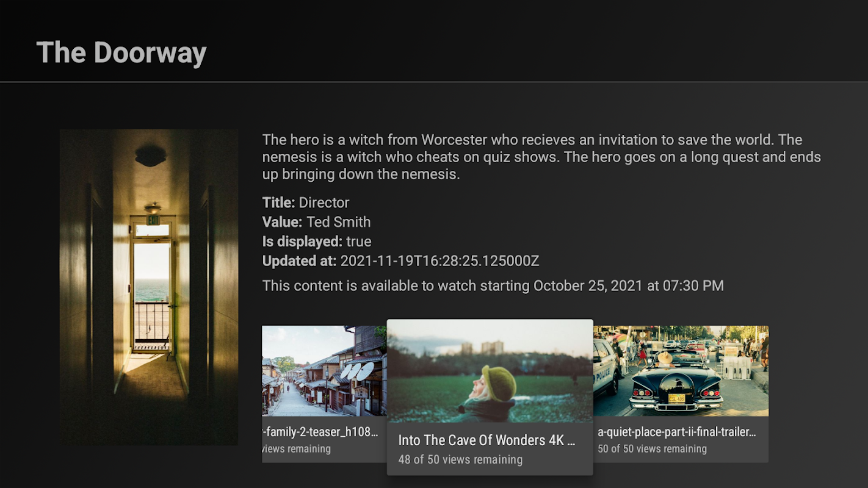
Task: Click the 50 of 50 views remaining label
Action: tap(652, 449)
